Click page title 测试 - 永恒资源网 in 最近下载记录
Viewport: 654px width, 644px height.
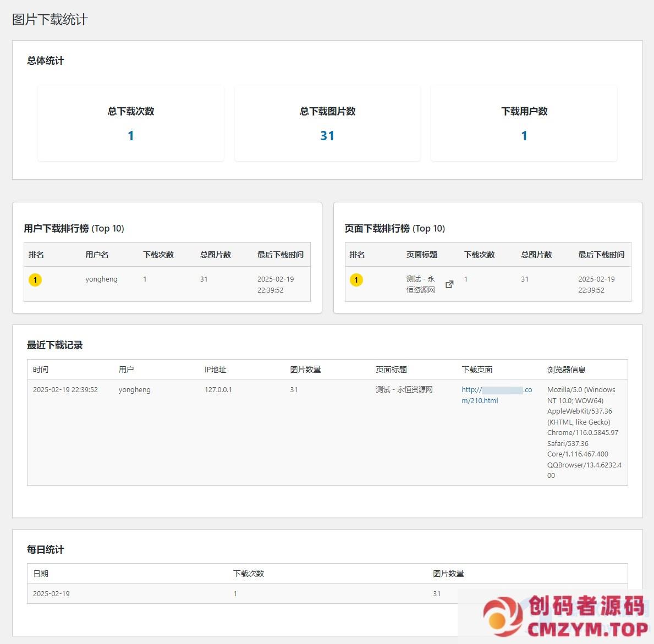[404, 390]
